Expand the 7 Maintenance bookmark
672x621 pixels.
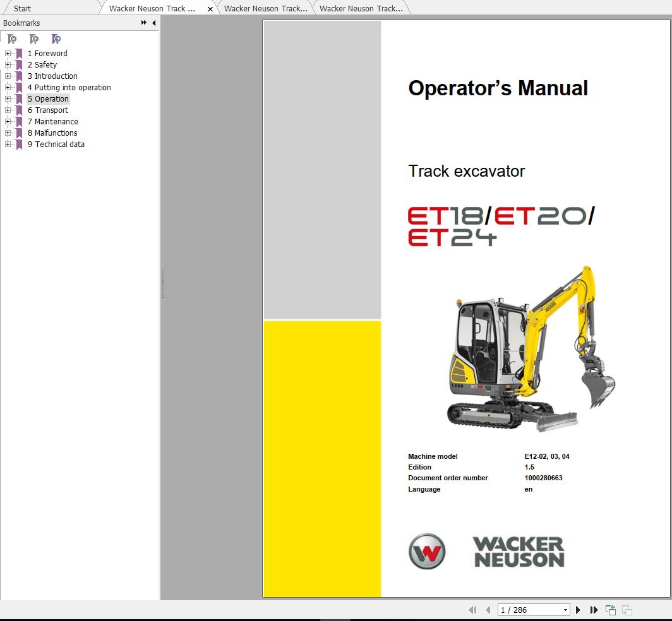[8, 122]
